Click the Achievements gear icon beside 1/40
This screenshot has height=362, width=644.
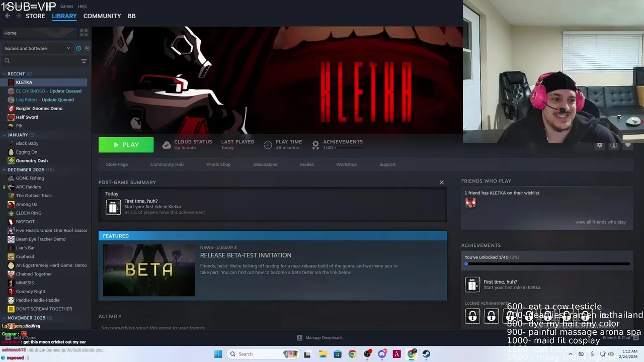(x=315, y=145)
